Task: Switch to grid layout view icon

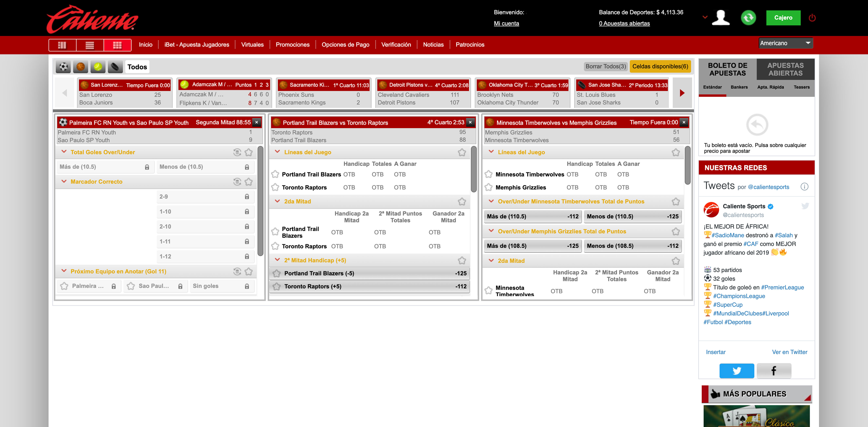Action: point(117,45)
